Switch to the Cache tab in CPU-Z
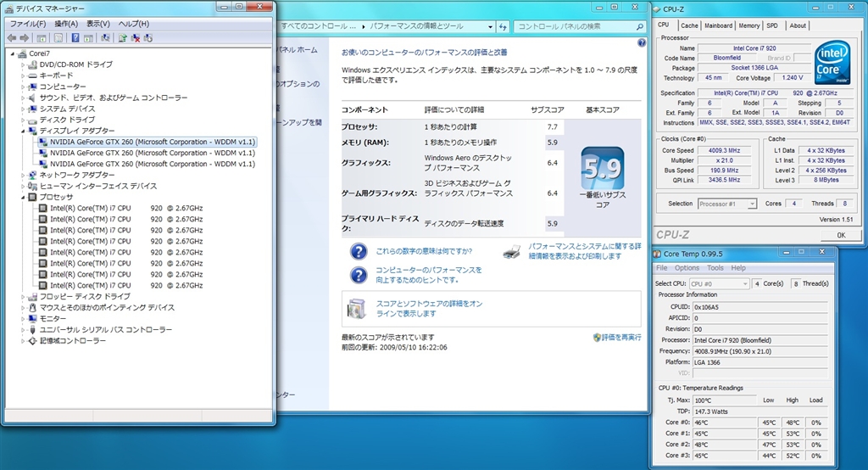The height and width of the screenshot is (470, 868). (689, 25)
